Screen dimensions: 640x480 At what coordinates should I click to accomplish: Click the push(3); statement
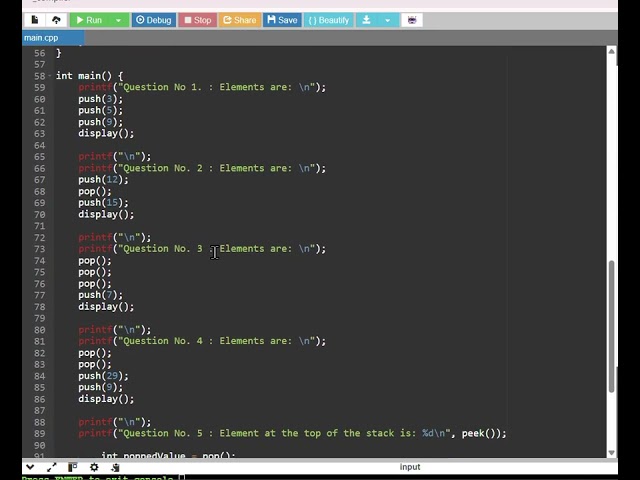(100, 99)
